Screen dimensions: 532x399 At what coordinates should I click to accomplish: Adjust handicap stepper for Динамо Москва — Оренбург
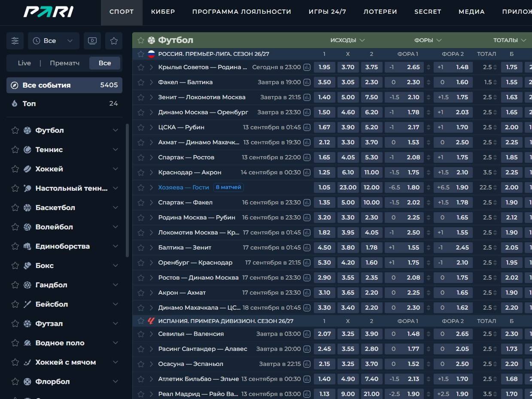[x=428, y=112]
